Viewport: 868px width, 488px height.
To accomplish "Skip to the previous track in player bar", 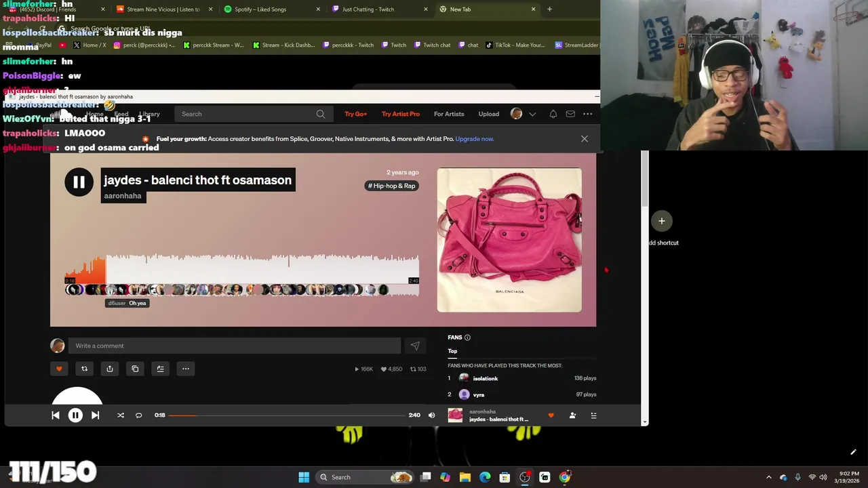I will (x=56, y=415).
